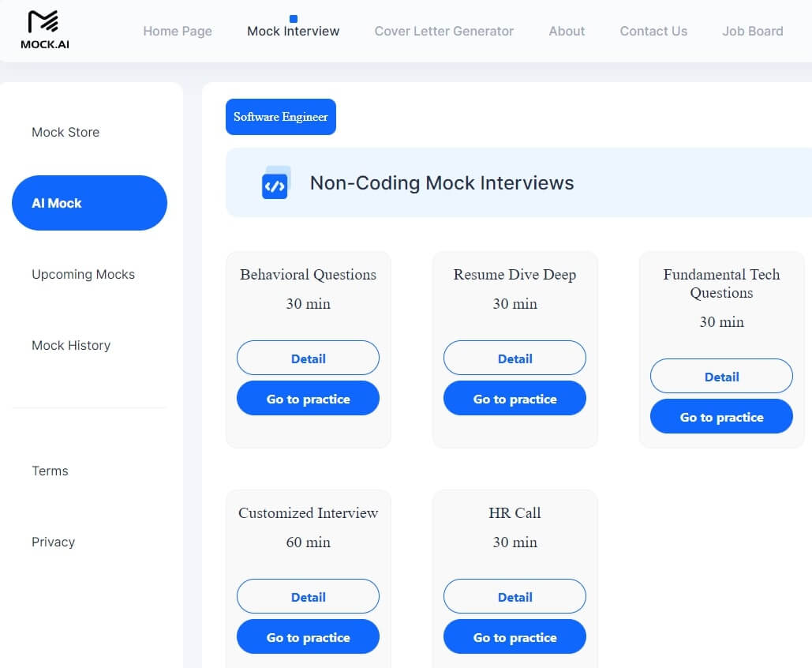Open the Privacy link
The image size is (812, 668).
point(53,542)
